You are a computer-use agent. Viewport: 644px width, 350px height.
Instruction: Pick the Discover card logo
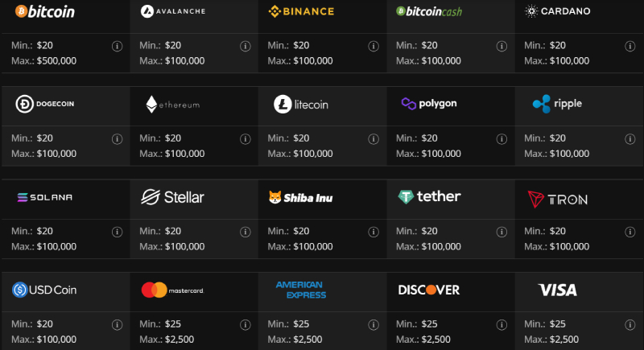[x=429, y=290]
